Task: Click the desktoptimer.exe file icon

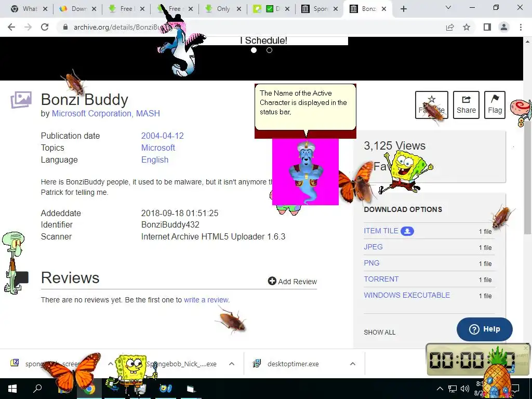Action: point(257,364)
